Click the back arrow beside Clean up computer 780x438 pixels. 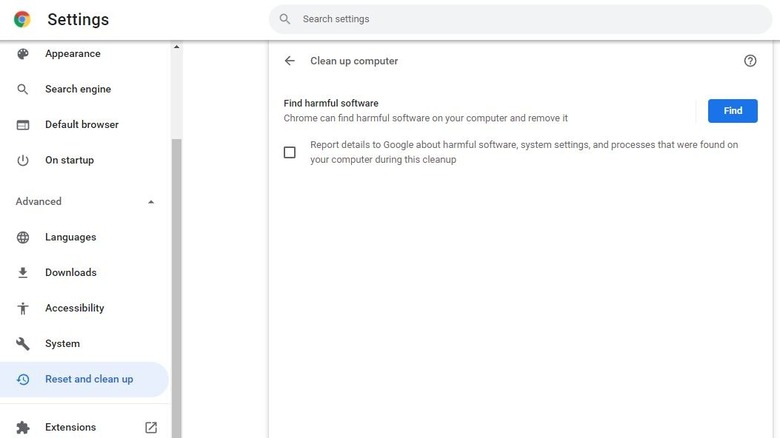coord(290,61)
